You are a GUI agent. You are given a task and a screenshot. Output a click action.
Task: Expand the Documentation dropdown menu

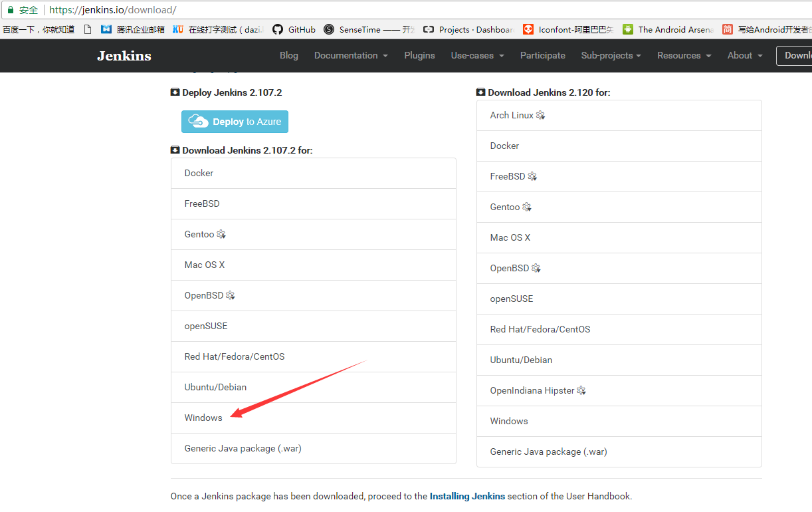351,55
